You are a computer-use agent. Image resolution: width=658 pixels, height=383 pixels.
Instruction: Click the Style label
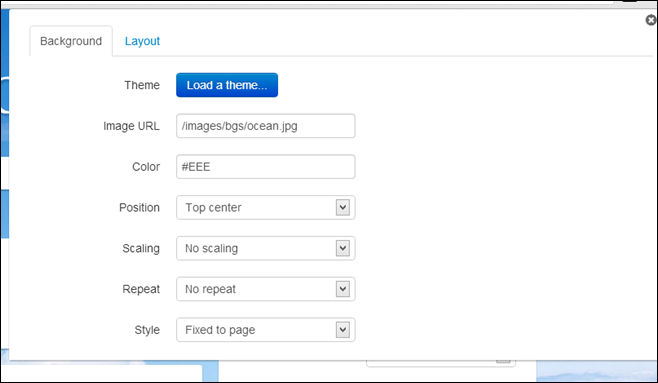tap(147, 330)
